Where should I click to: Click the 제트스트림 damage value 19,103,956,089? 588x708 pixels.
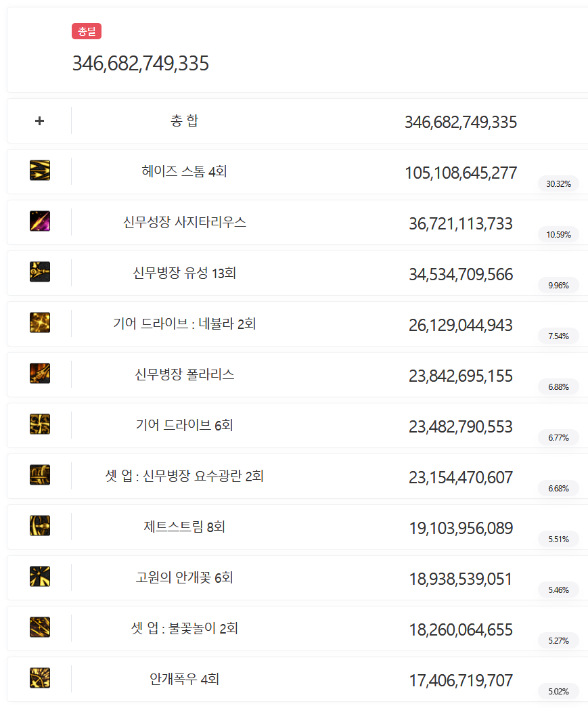click(x=461, y=529)
